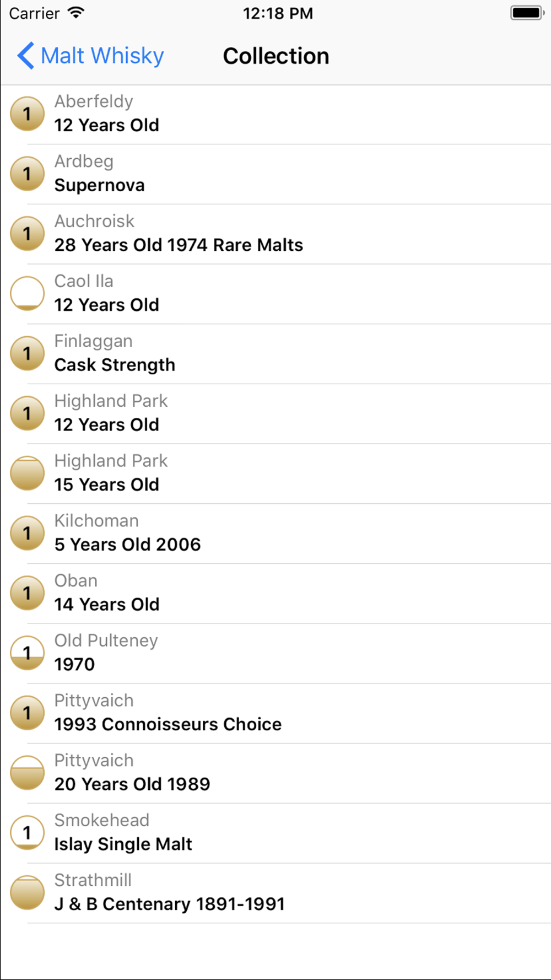
Task: Tap the half-full Old Pulteney 1970 bottle icon
Action: click(x=27, y=653)
